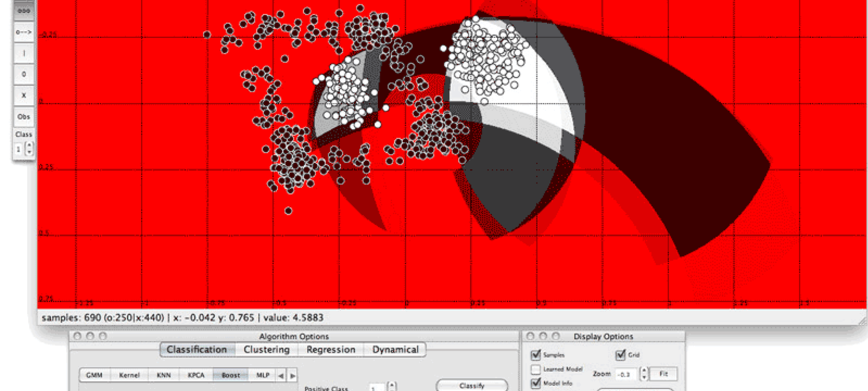Enable the Learned Model checkbox
The image size is (868, 391).
(x=536, y=369)
